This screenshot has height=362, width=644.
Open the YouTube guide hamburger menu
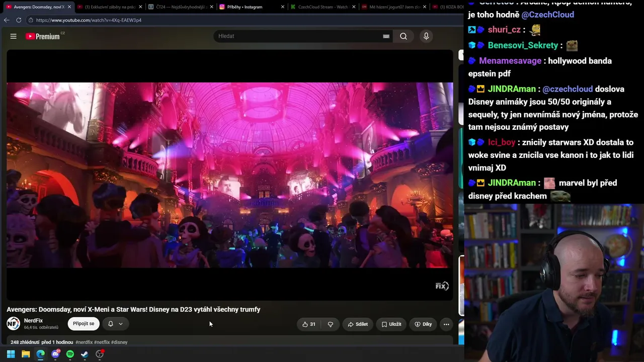14,36
